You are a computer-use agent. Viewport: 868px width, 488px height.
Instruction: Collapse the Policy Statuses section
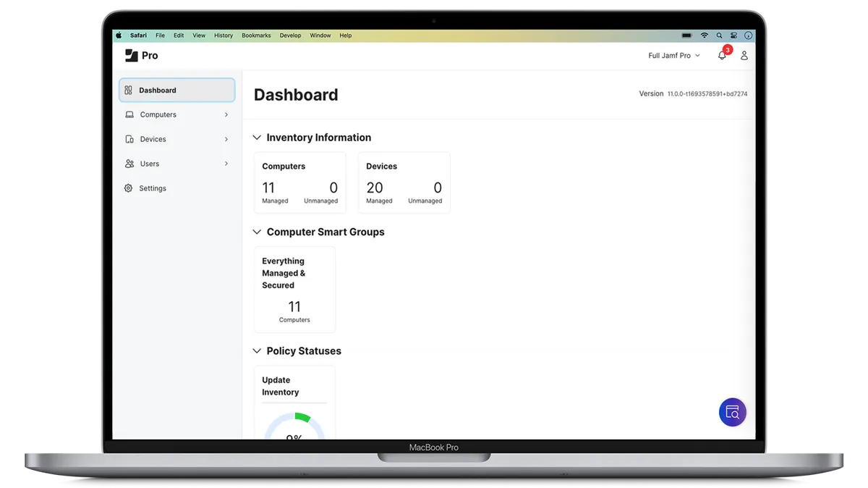coord(257,351)
